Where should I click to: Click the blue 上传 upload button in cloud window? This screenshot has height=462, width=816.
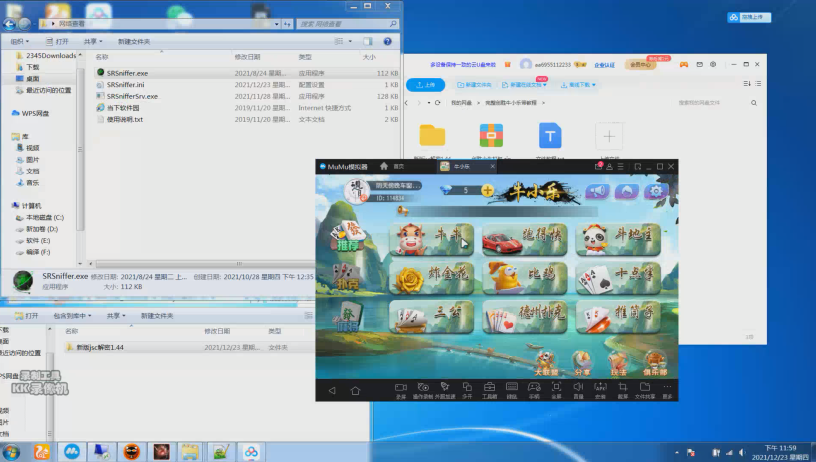tap(426, 85)
